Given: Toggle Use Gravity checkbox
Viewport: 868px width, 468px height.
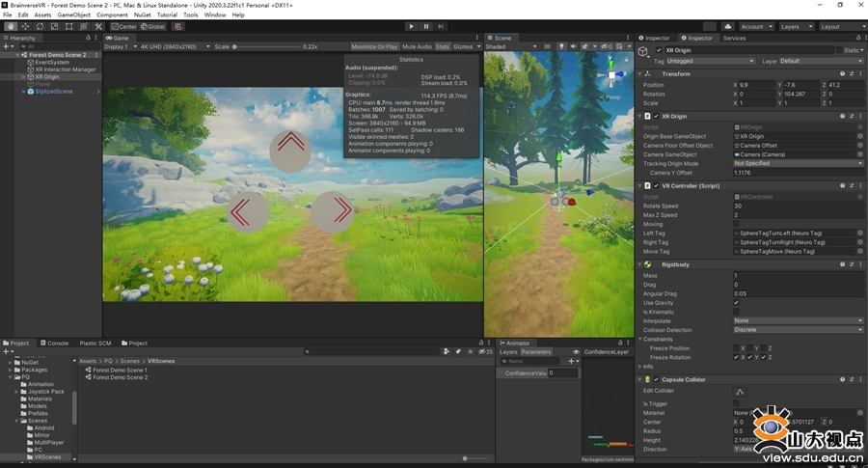Looking at the screenshot, I should pyautogui.click(x=736, y=303).
